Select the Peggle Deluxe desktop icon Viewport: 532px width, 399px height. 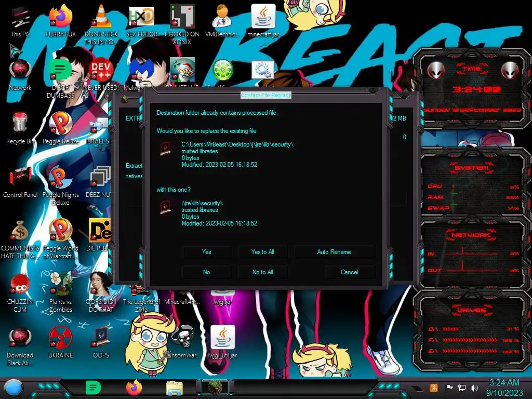[60, 128]
